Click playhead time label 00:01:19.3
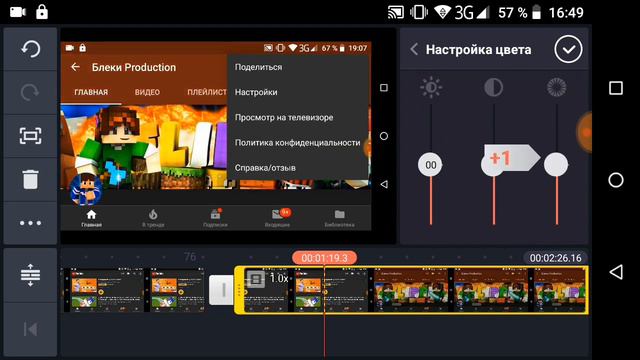Viewport: 640px width, 360px height. click(x=324, y=258)
